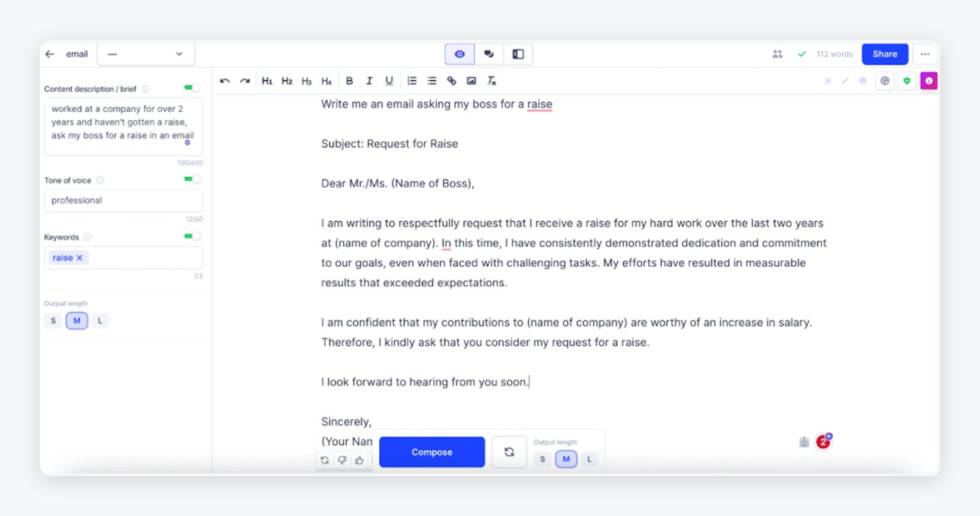
Task: Select M output length in the compose bar
Action: (566, 459)
